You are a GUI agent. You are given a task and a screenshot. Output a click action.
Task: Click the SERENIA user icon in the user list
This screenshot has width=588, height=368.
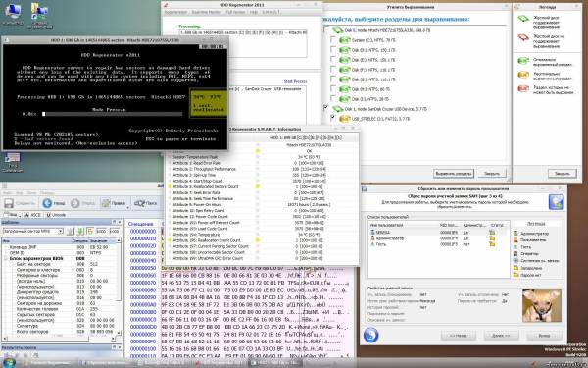372,233
